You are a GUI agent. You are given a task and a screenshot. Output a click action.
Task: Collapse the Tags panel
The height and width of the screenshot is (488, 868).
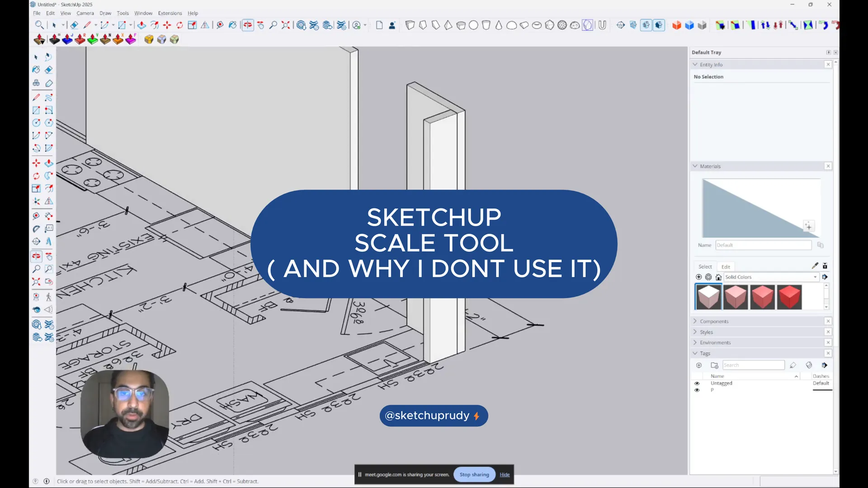(x=705, y=353)
